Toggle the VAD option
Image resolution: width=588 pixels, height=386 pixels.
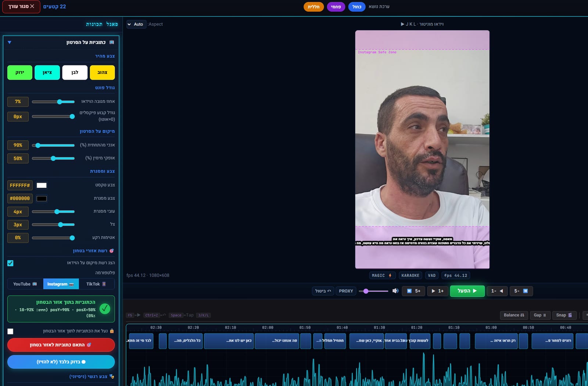point(432,275)
